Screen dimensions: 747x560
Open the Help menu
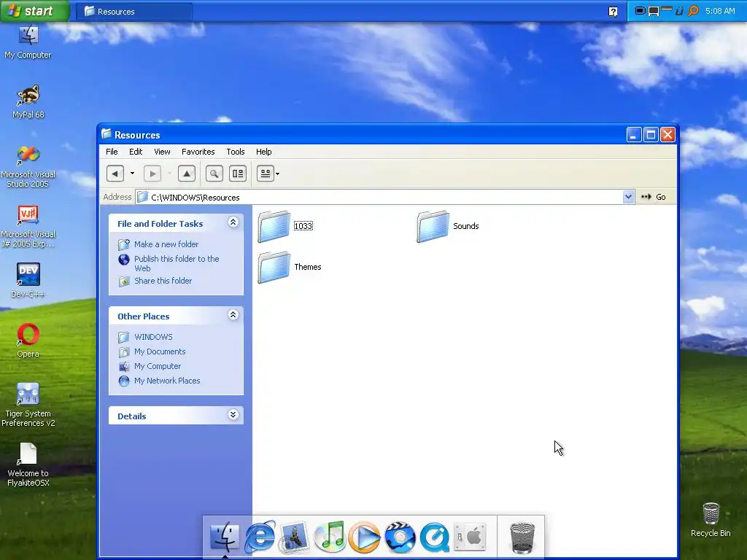[264, 152]
